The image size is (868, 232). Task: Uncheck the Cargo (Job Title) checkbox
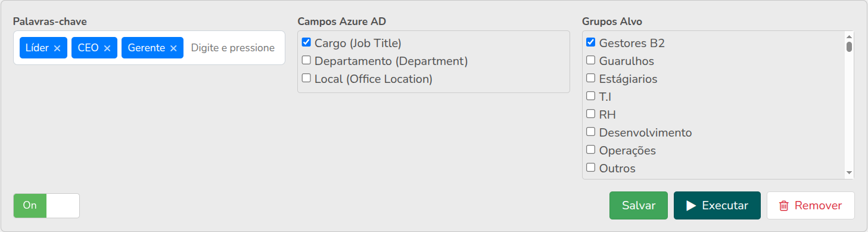[x=306, y=42]
